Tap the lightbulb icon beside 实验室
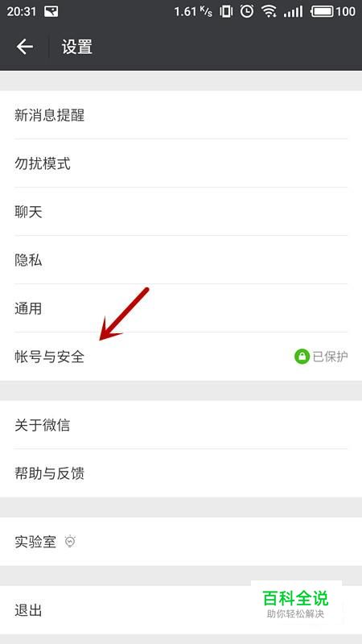This screenshot has width=362, height=644. [71, 541]
